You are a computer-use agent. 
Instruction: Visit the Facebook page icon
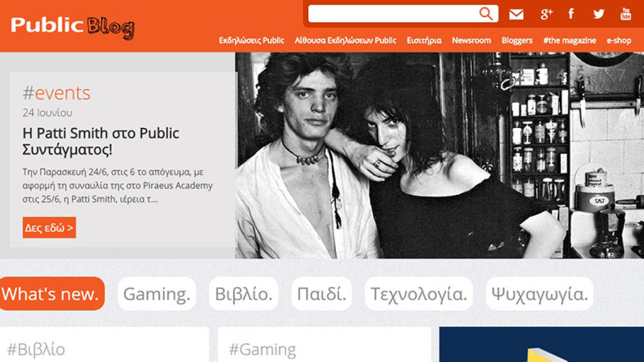(x=571, y=14)
